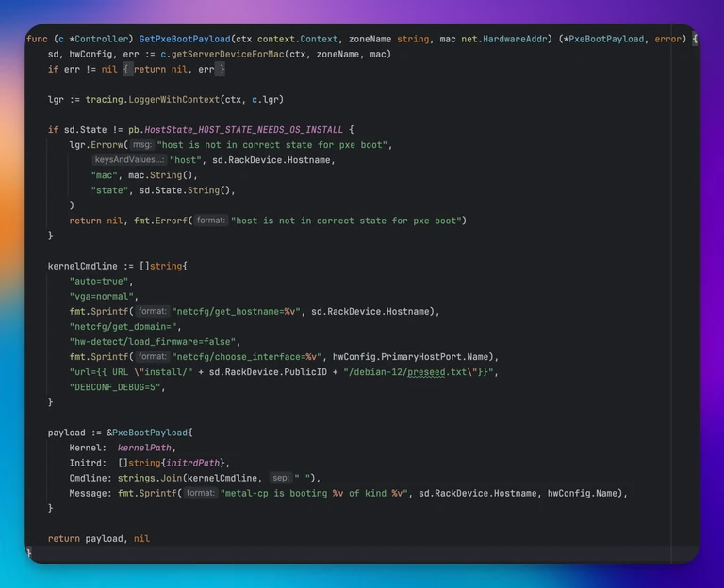Click the GetPxeBootPayload function name
Screen dimensions: 724x588
click(184, 40)
